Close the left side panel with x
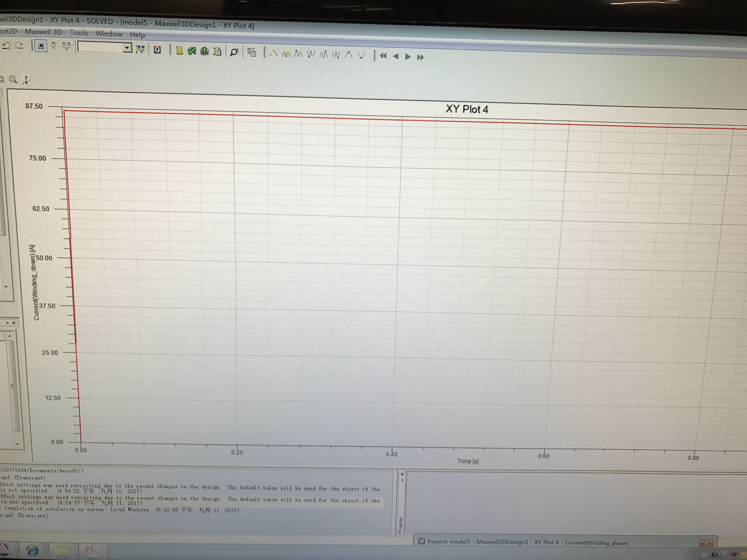The width and height of the screenshot is (747, 560). [14, 323]
